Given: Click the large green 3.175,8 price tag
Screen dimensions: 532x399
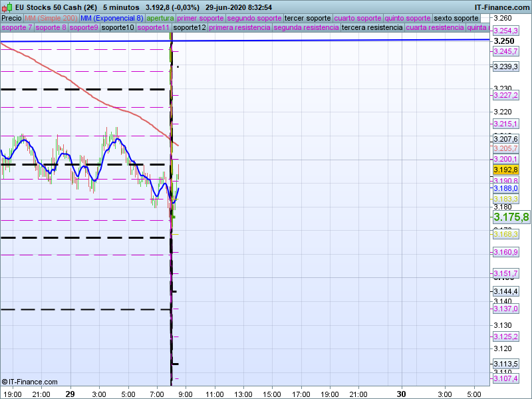Looking at the screenshot, I should click(x=511, y=217).
